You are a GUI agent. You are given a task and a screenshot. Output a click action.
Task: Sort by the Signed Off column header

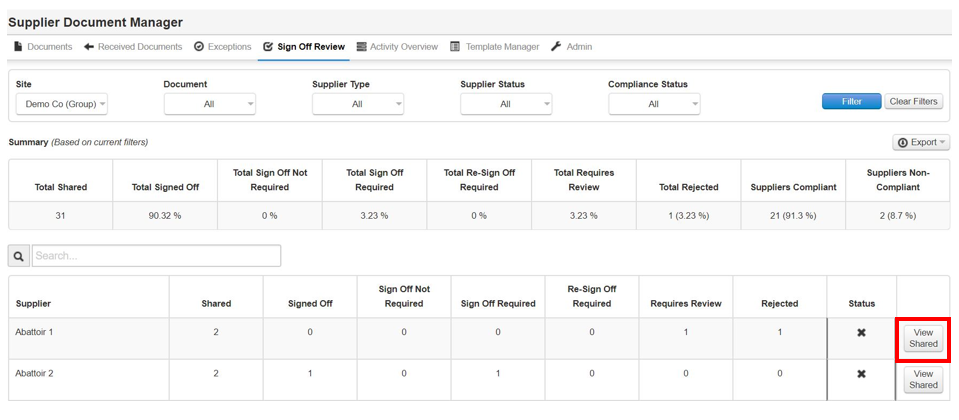click(x=310, y=303)
